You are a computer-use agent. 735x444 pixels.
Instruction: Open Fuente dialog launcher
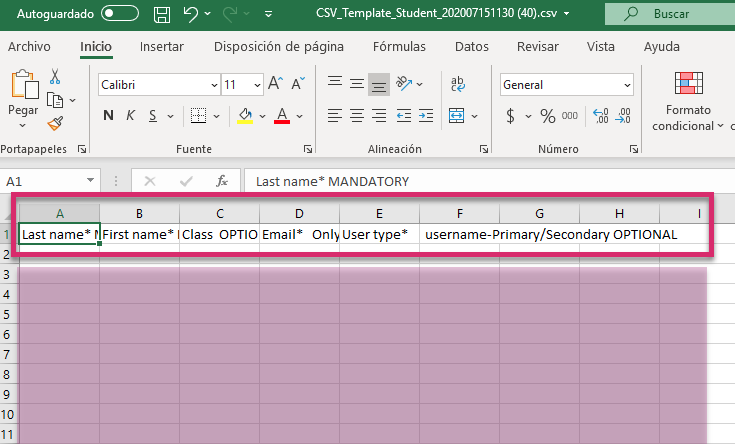tap(308, 149)
